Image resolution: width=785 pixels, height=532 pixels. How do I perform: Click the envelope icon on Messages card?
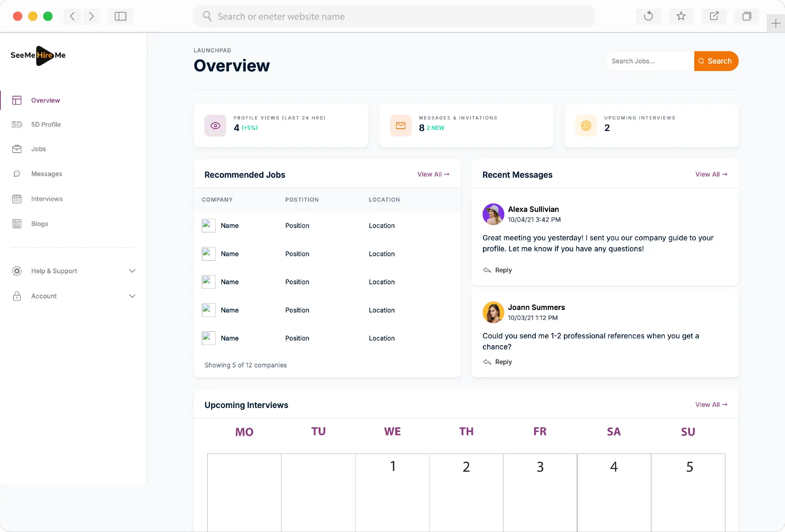(400, 126)
